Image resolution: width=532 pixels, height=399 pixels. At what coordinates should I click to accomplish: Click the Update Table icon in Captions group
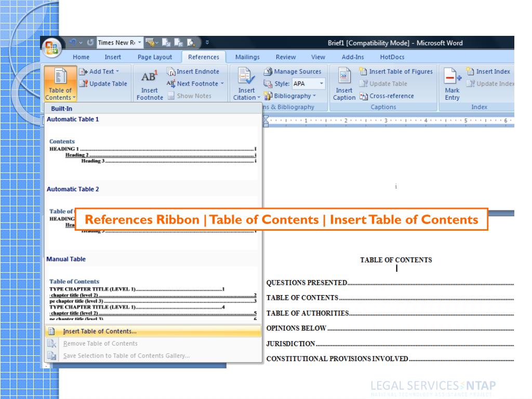[363, 84]
